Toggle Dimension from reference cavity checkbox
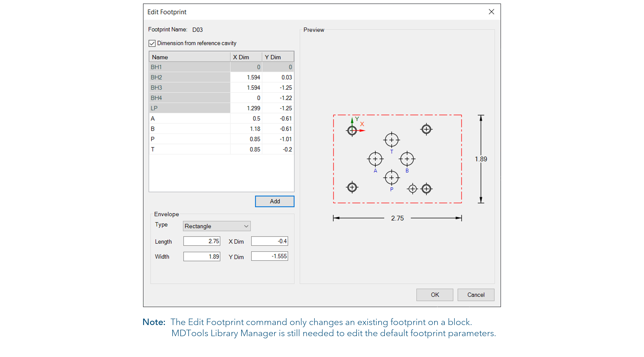The width and height of the screenshot is (644, 357). (x=152, y=43)
